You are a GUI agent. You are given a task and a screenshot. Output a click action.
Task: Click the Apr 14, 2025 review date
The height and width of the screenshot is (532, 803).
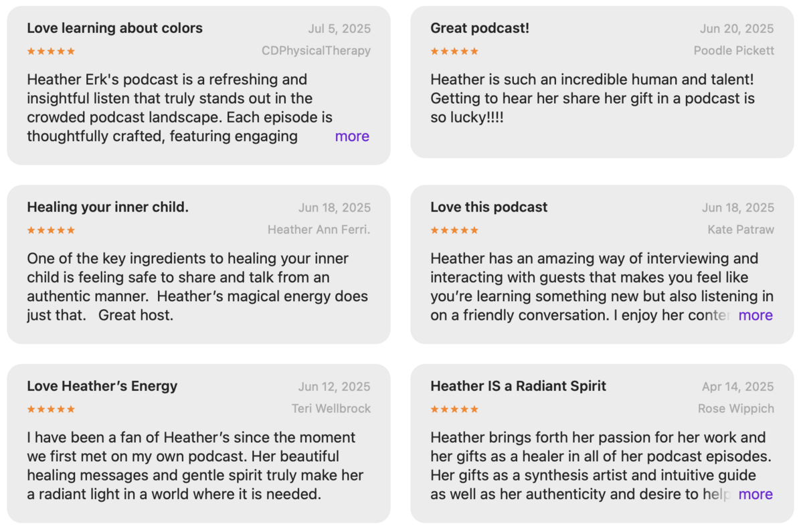click(738, 387)
